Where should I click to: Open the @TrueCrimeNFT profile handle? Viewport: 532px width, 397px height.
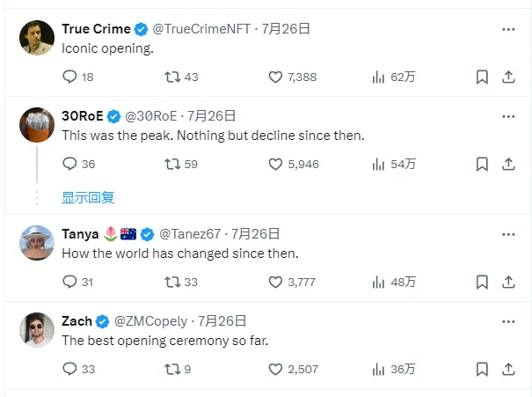click(202, 29)
